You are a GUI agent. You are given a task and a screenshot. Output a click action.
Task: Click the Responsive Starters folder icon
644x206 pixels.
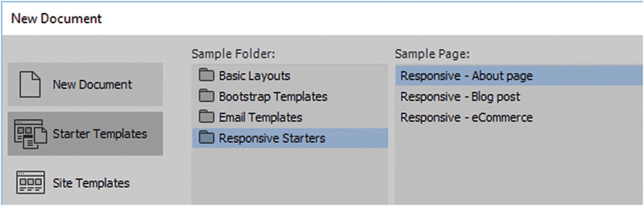(207, 138)
